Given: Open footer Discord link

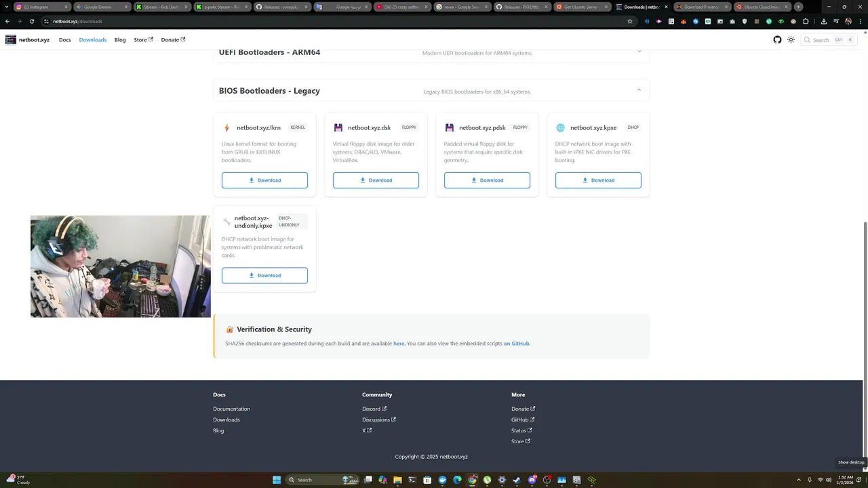Looking at the screenshot, I should click(x=374, y=409).
